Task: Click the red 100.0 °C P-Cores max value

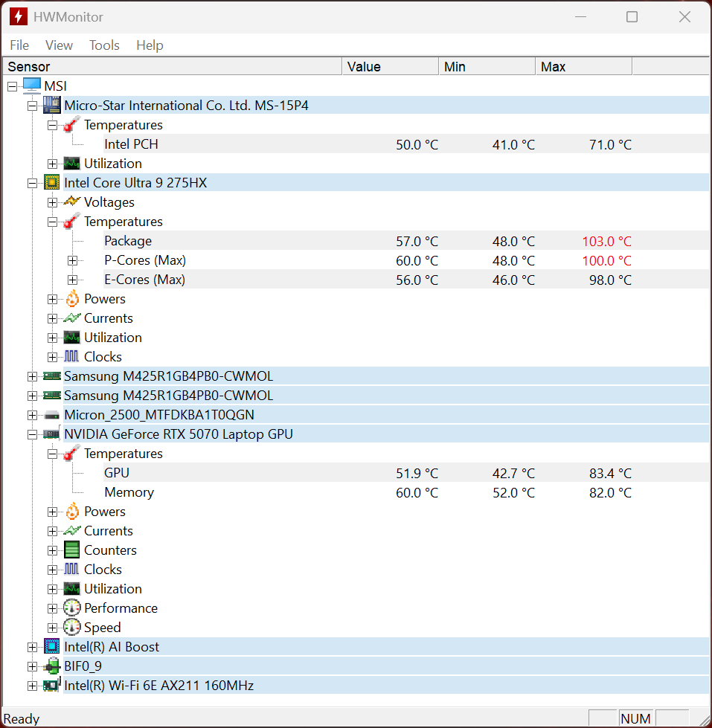Action: 606,261
